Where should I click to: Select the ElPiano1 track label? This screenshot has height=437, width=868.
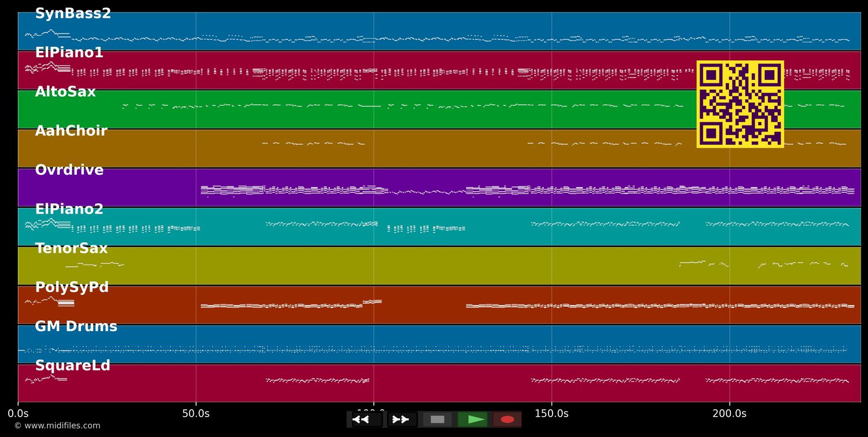[x=69, y=53]
